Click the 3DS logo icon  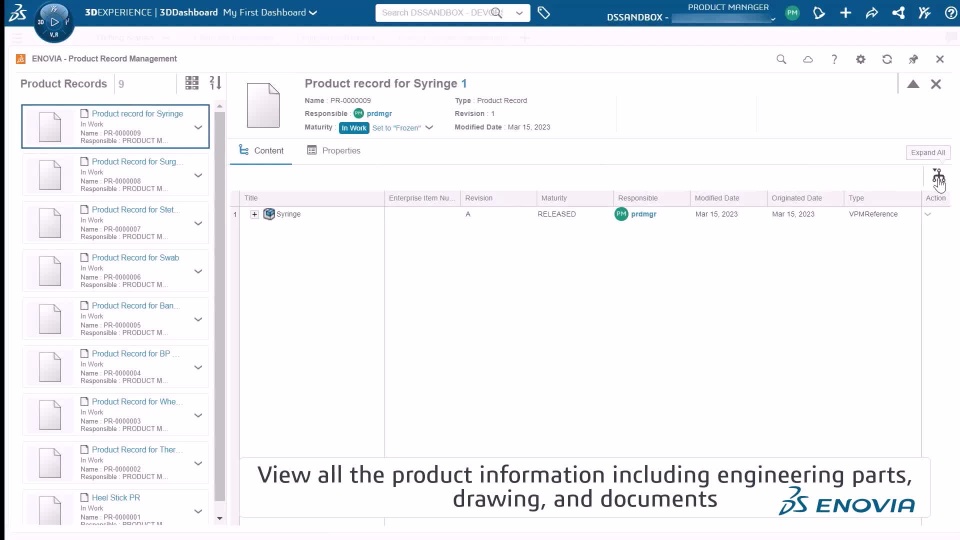click(x=17, y=12)
